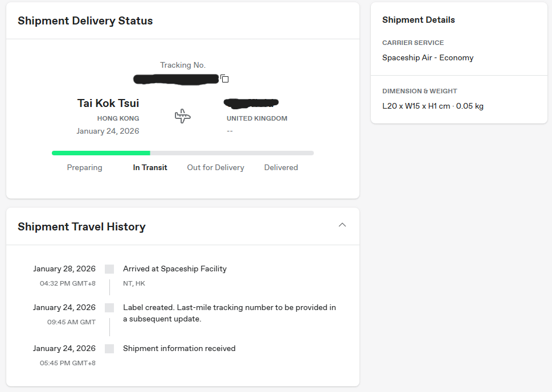
Task: Click the UNITED KINGDOM destination label
Action: (257, 119)
